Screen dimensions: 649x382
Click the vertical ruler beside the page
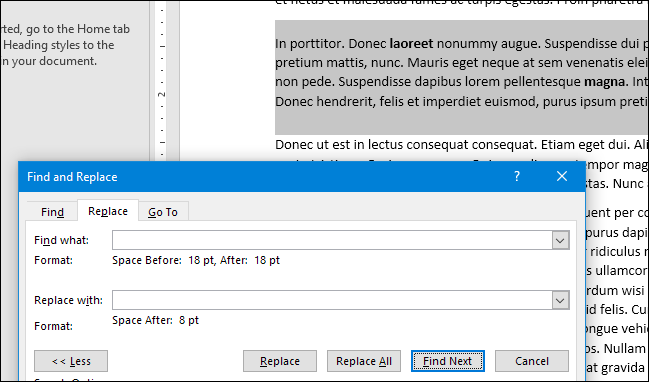pos(162,81)
